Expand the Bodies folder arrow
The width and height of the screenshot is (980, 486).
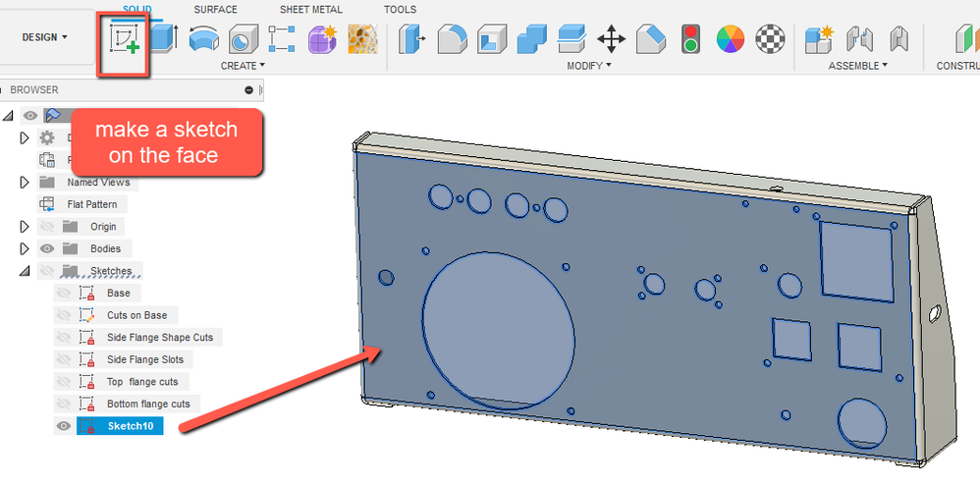click(25, 248)
